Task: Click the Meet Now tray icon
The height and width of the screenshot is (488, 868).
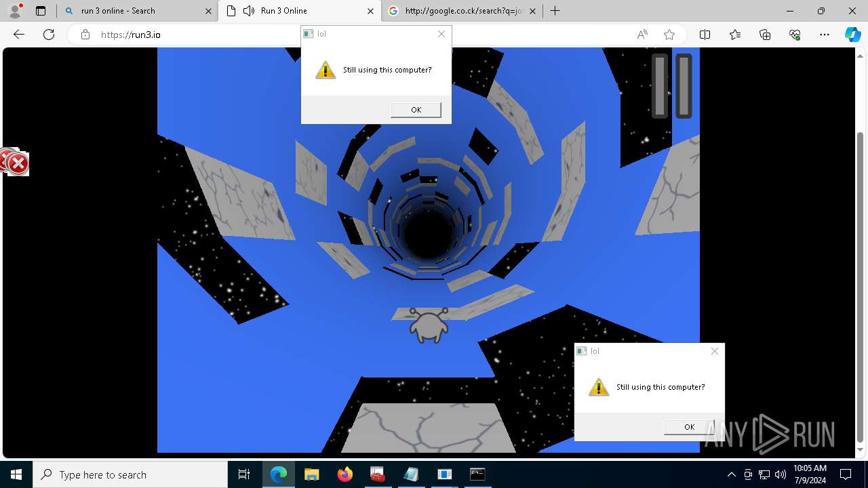Action: point(748,474)
